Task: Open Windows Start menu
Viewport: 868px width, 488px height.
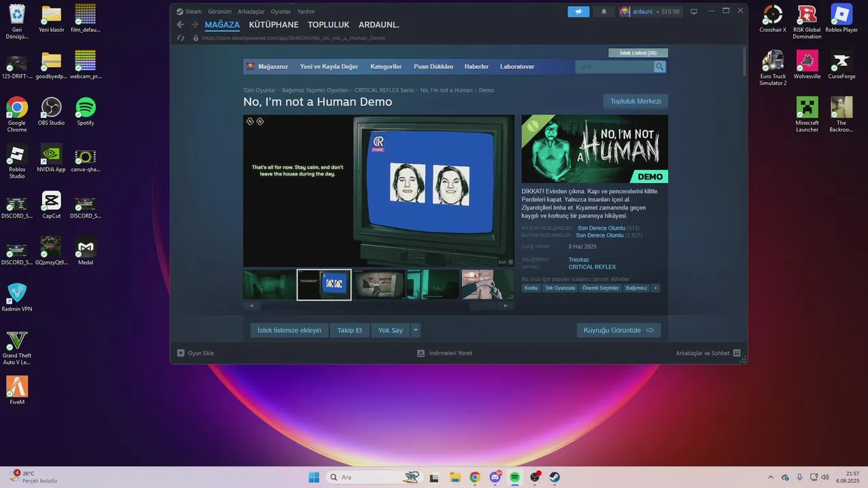Action: [314, 477]
